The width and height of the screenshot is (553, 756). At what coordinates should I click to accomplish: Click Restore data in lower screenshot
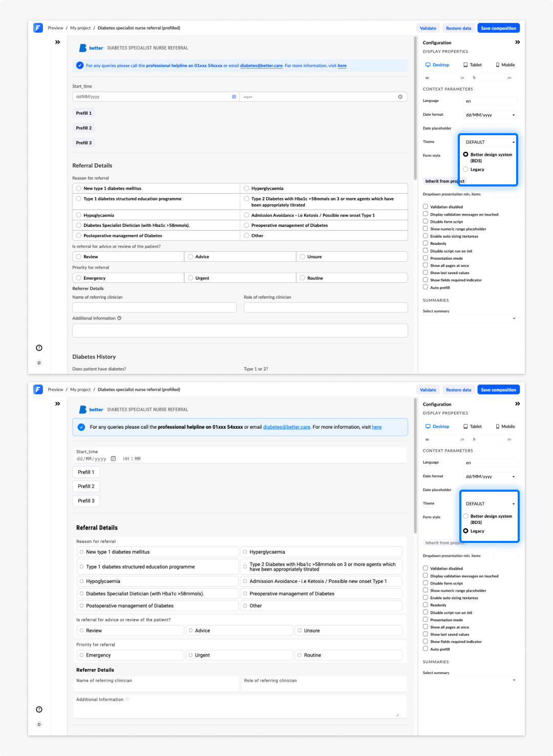coord(459,390)
